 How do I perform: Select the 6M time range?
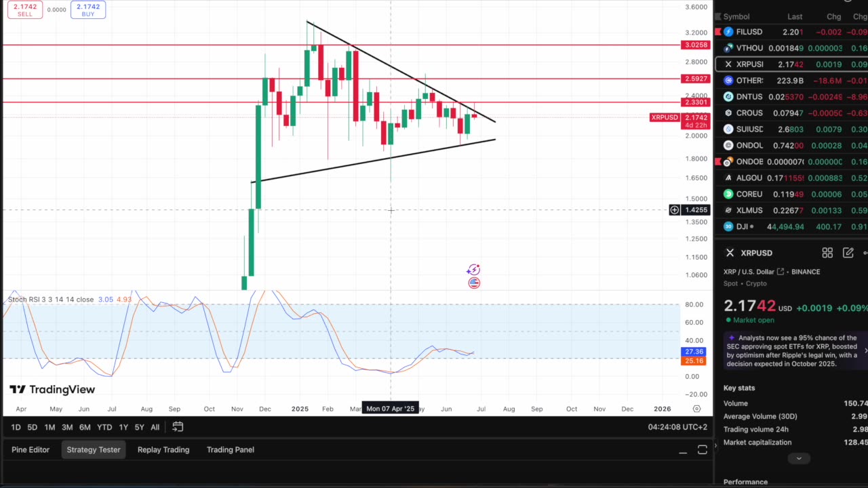[85, 427]
